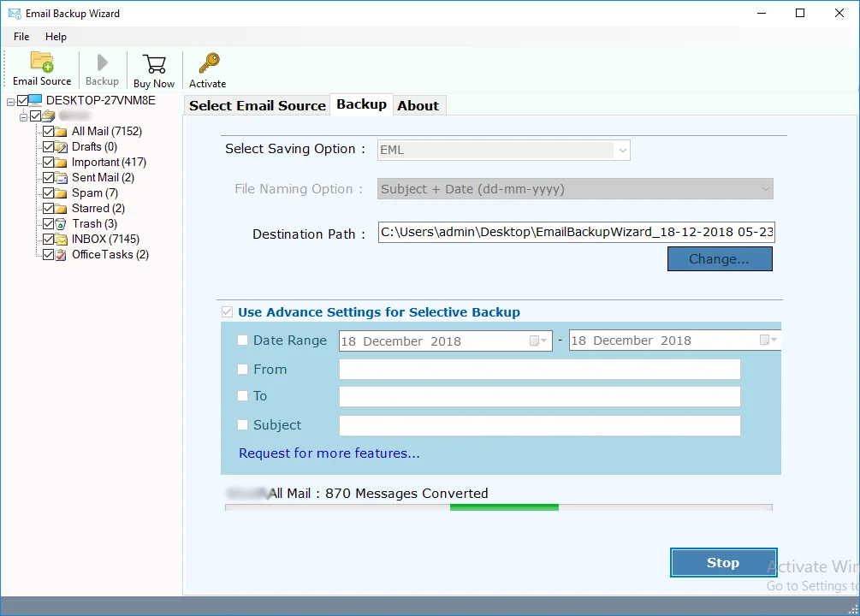Enable the Date Range filter checkbox
860x616 pixels.
point(243,341)
